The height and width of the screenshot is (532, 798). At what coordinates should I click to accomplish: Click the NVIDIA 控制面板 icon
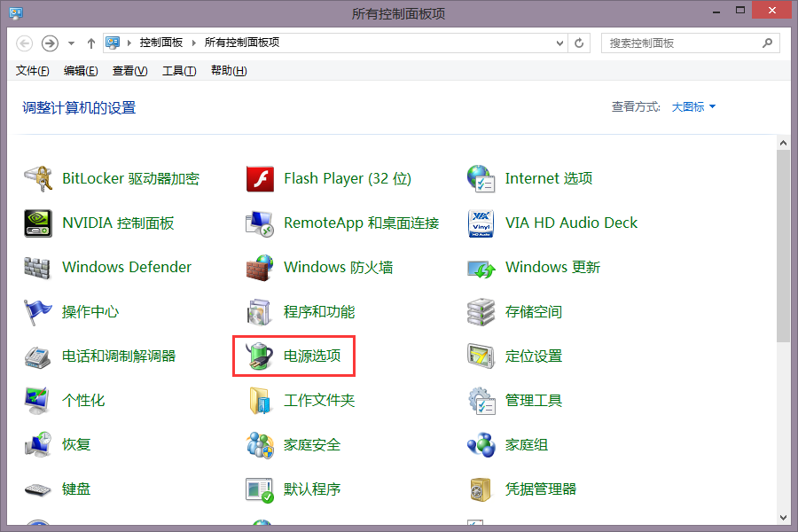click(x=38, y=223)
